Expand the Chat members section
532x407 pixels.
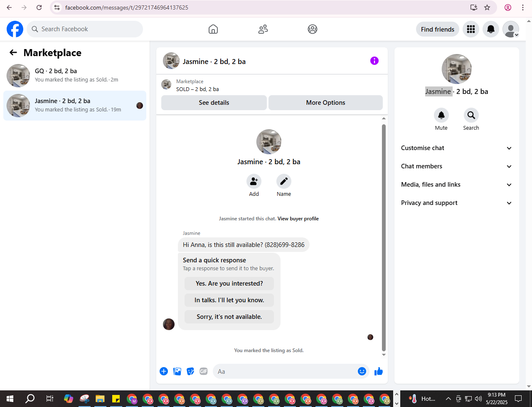tap(456, 166)
